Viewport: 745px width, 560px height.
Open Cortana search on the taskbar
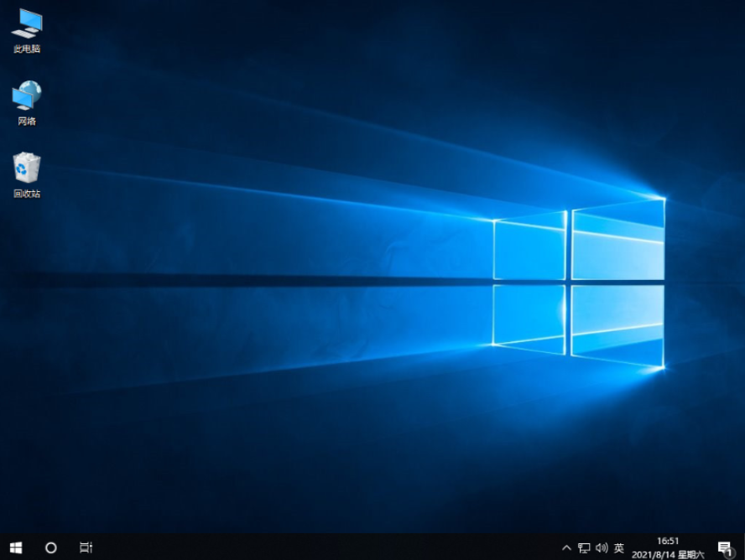pyautogui.click(x=49, y=547)
